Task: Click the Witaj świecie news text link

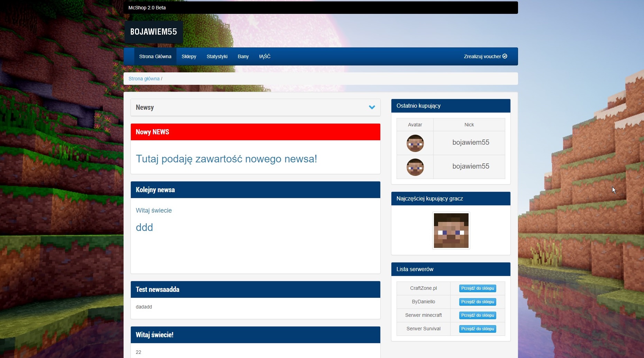Action: click(154, 211)
